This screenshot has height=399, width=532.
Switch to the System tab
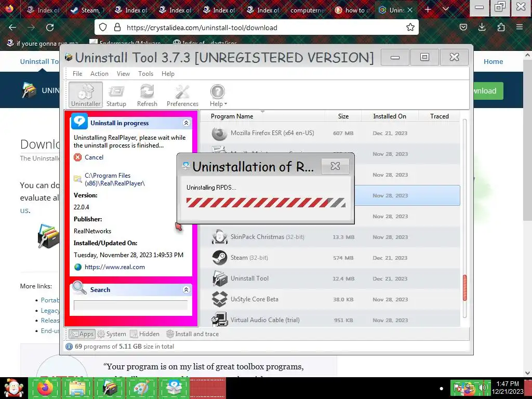[112, 334]
